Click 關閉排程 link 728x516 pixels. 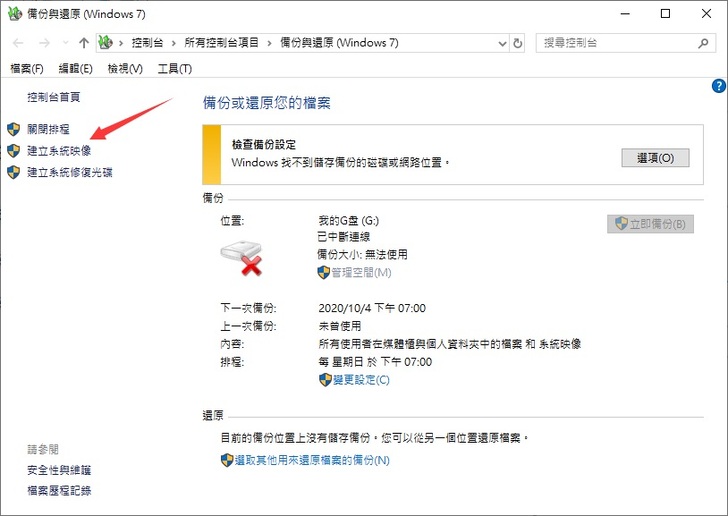point(48,129)
